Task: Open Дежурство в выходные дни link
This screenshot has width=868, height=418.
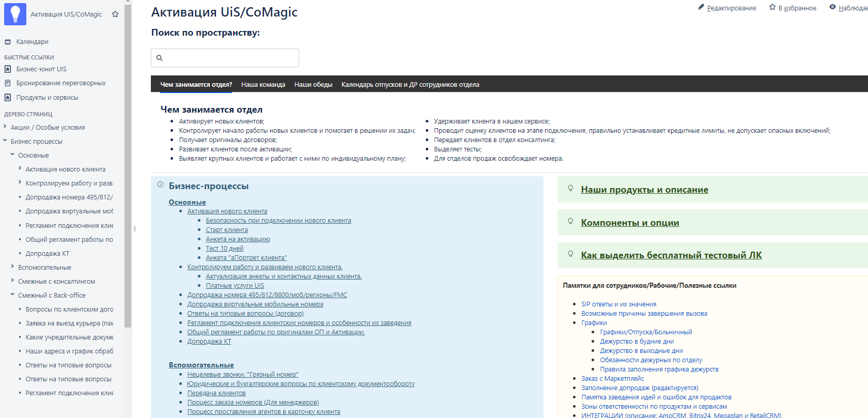Action: click(x=641, y=351)
